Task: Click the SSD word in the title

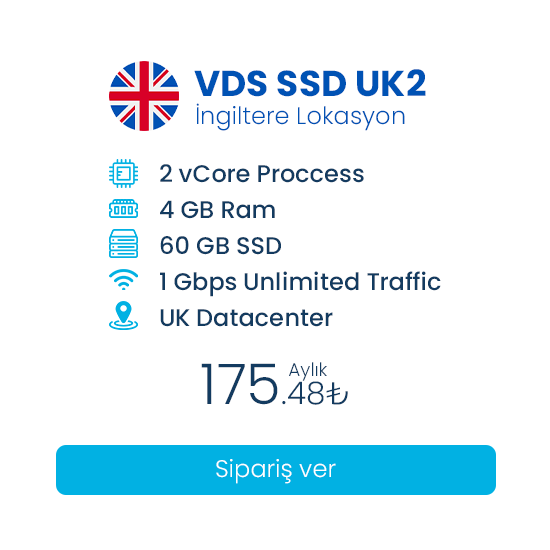Action: click(x=311, y=83)
